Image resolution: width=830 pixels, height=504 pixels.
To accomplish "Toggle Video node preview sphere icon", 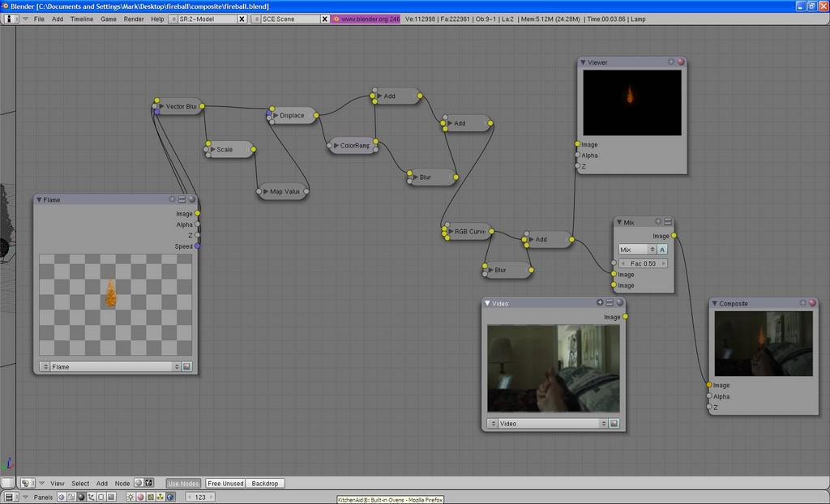I will pyautogui.click(x=619, y=302).
